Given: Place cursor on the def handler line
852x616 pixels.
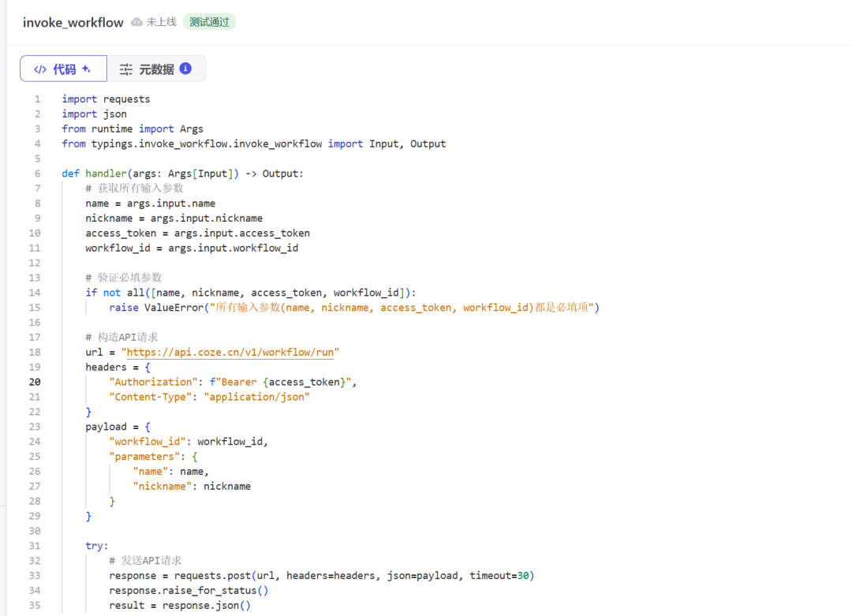Looking at the screenshot, I should [182, 174].
